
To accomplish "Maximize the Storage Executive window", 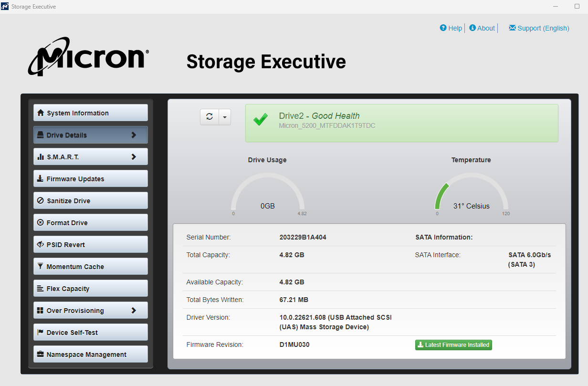I will (577, 7).
